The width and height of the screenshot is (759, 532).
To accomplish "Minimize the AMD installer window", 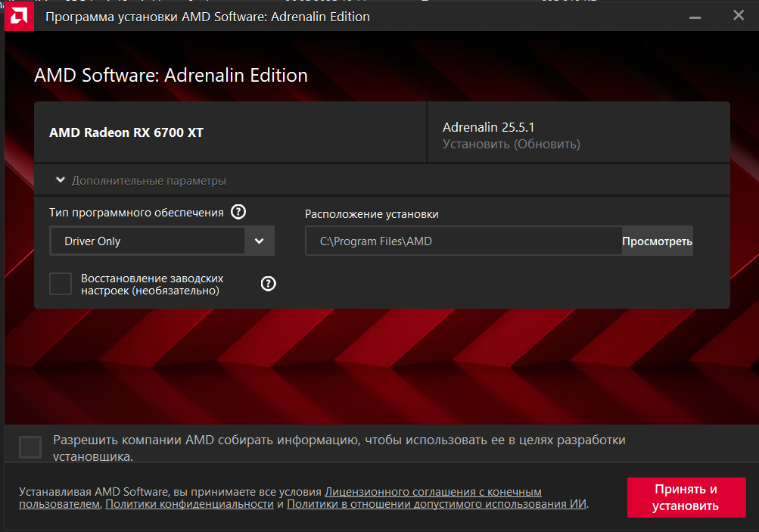I will coord(695,17).
